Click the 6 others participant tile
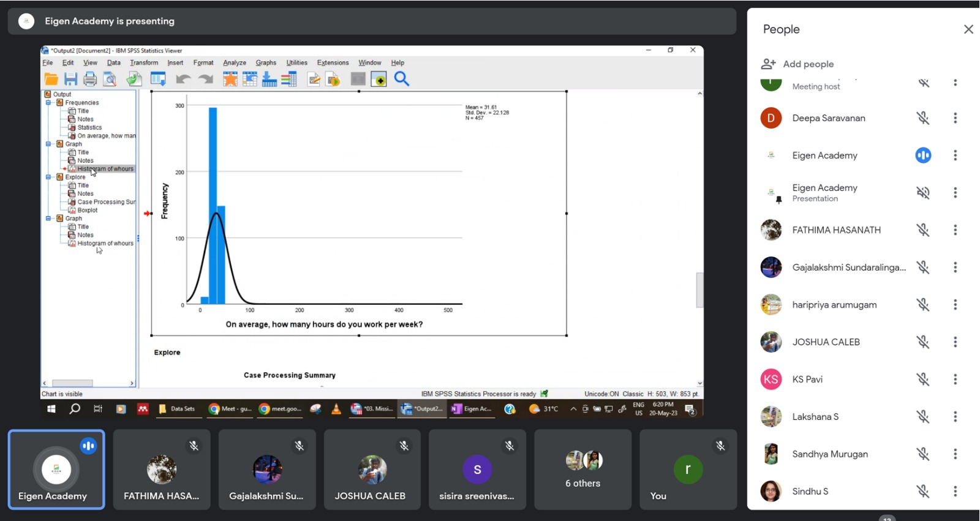The image size is (980, 521). point(582,470)
